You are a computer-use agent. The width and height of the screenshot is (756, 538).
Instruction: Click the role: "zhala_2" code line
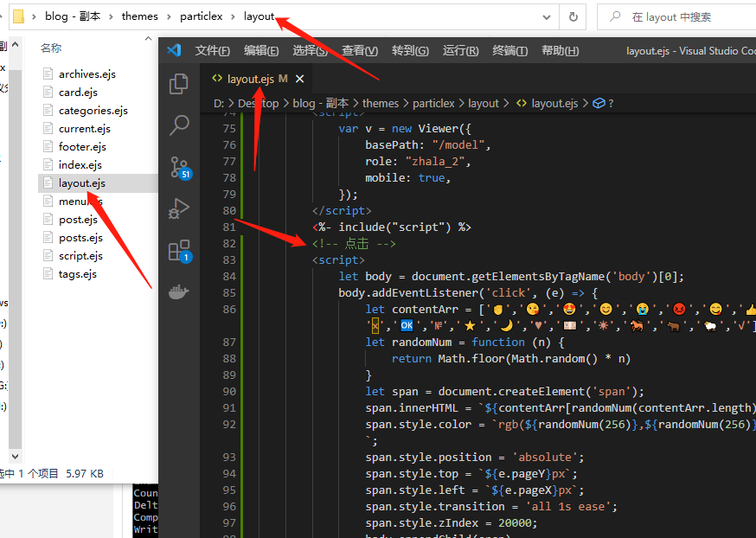(418, 162)
